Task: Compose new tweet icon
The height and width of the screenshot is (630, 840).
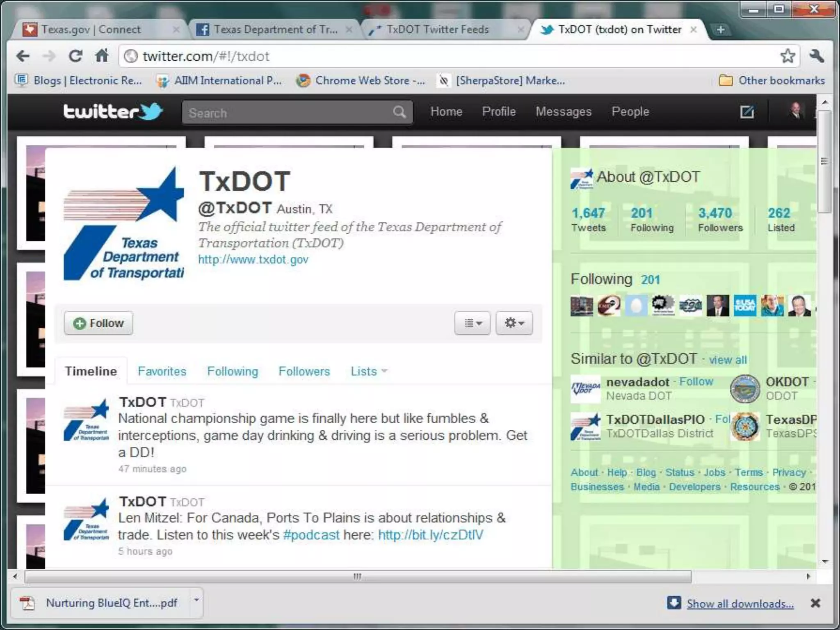Action: pos(747,112)
